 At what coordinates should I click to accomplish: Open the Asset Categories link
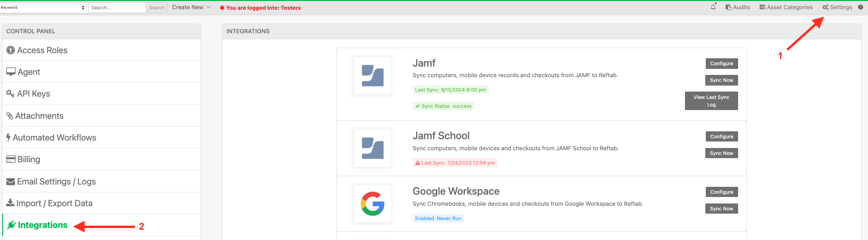(x=786, y=7)
